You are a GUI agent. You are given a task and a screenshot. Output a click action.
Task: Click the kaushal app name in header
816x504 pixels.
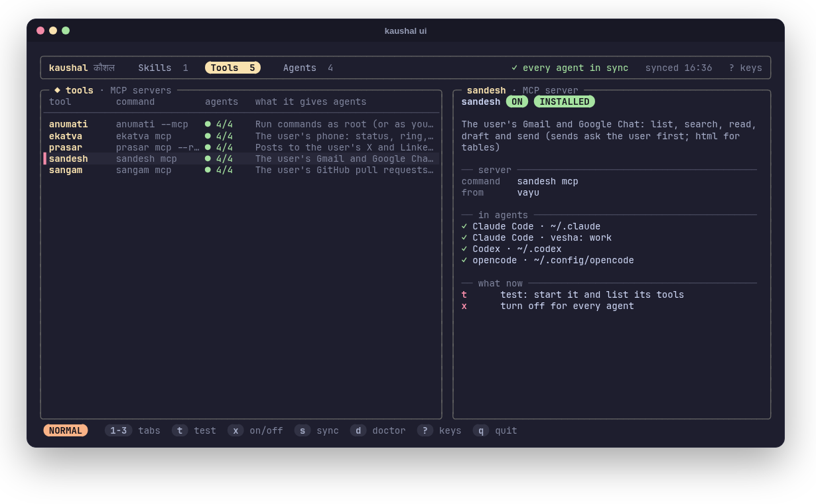click(68, 68)
